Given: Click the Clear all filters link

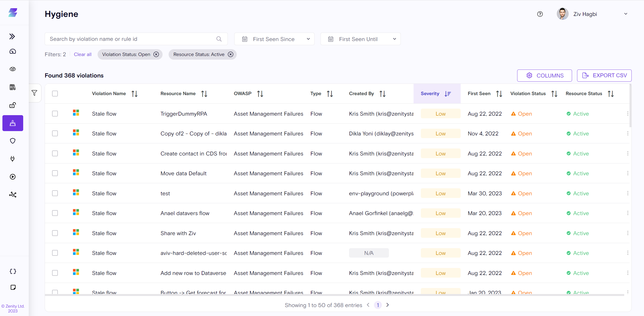Looking at the screenshot, I should coord(83,55).
